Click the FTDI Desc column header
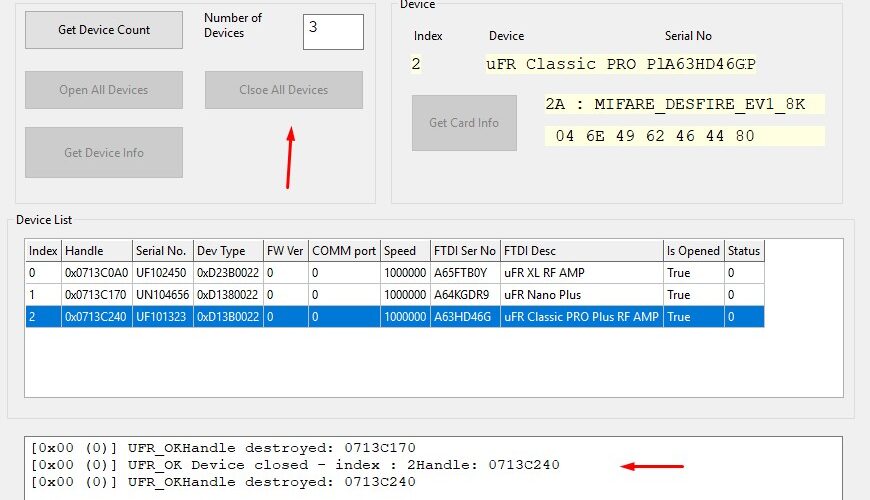Screen dimensions: 870x500 coord(581,251)
